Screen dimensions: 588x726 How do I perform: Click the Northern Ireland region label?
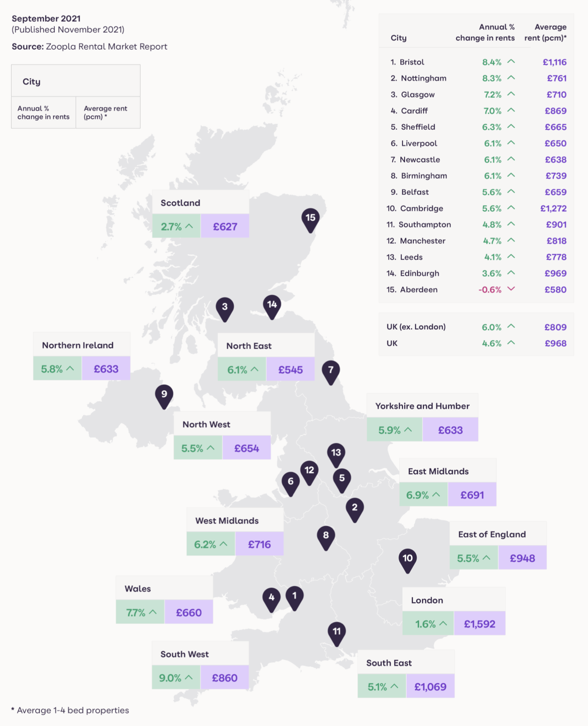coord(78,345)
